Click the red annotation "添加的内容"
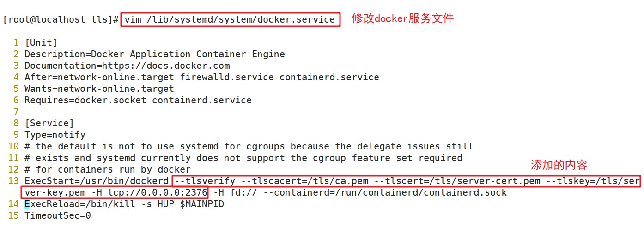The width and height of the screenshot is (644, 233). tap(559, 165)
